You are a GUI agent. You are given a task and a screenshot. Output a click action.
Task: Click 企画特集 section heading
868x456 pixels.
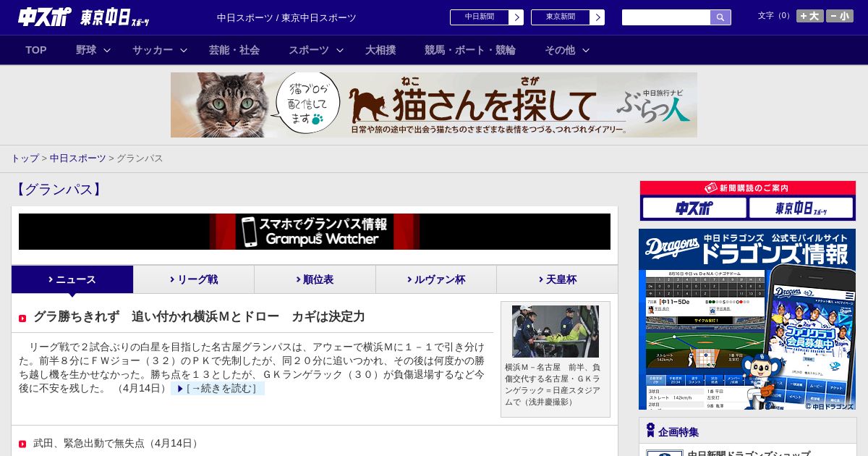[x=678, y=432]
